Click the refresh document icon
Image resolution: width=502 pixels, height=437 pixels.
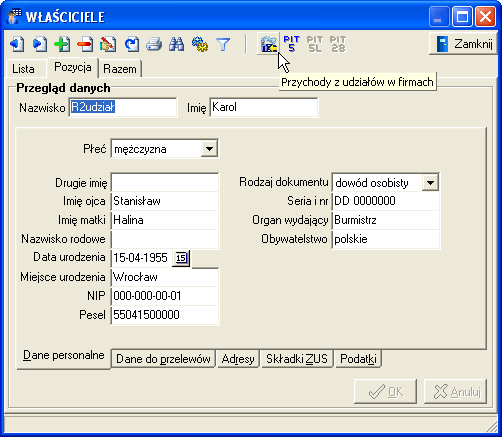click(x=131, y=44)
